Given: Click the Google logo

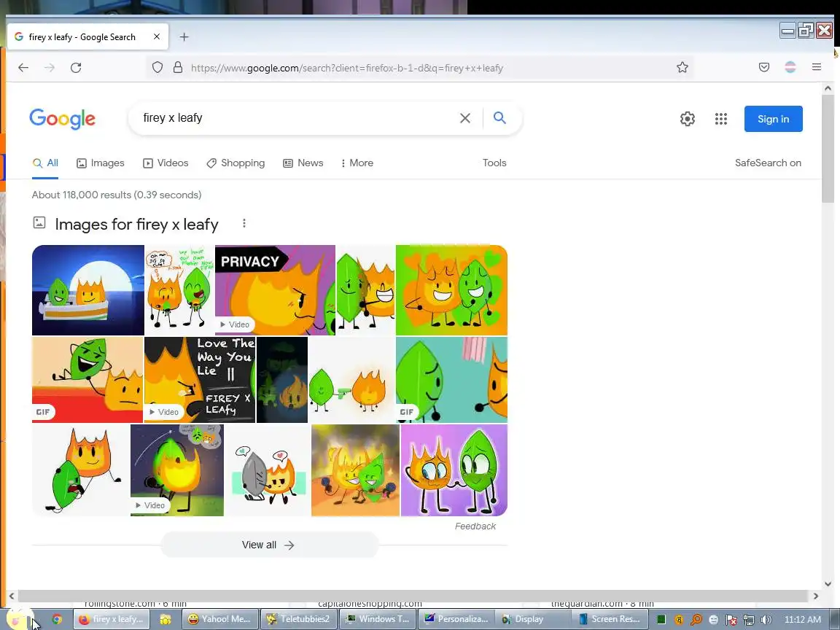Looking at the screenshot, I should (62, 119).
